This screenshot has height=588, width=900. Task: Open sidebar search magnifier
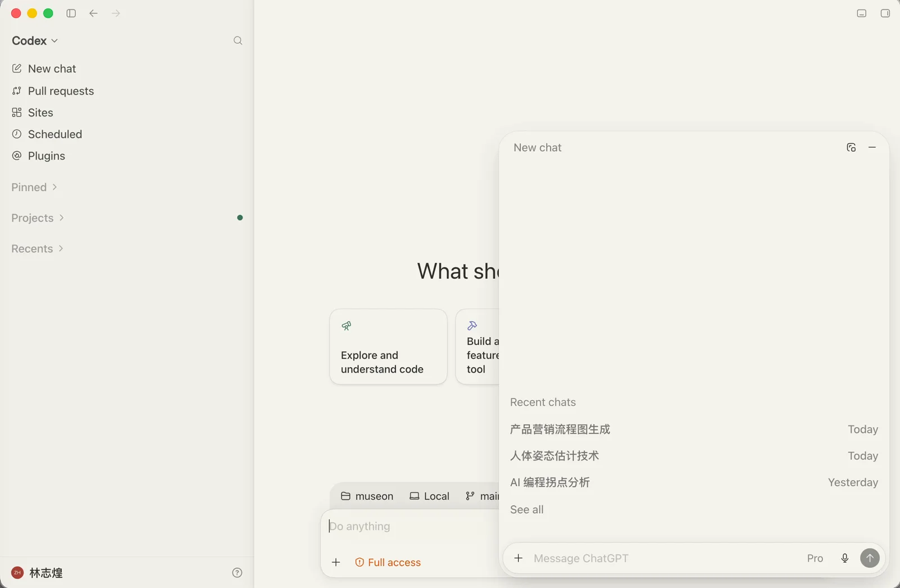[x=238, y=40]
